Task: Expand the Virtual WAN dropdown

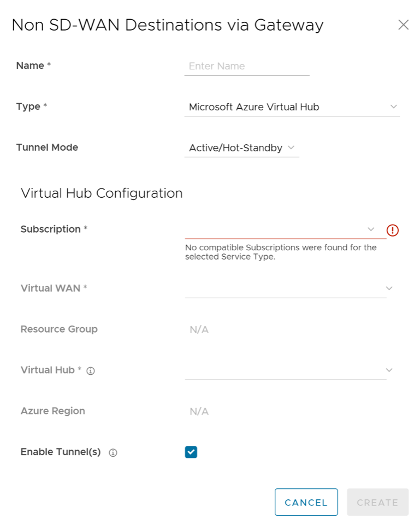Action: [x=285, y=288]
